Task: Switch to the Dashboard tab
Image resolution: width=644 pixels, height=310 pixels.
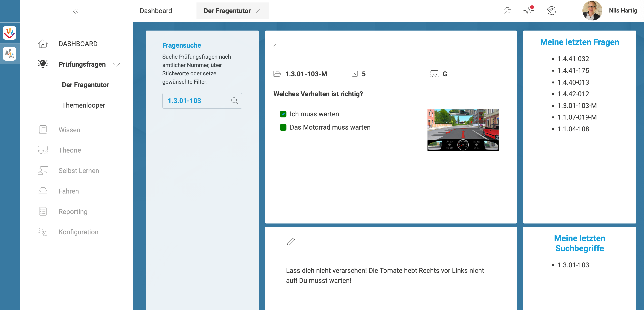Action: tap(156, 11)
